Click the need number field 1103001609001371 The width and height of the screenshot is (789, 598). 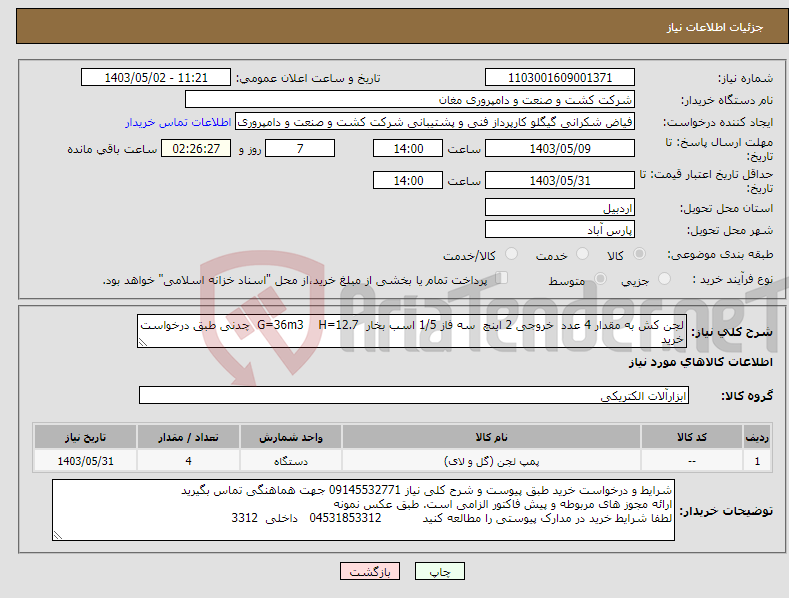(x=560, y=78)
